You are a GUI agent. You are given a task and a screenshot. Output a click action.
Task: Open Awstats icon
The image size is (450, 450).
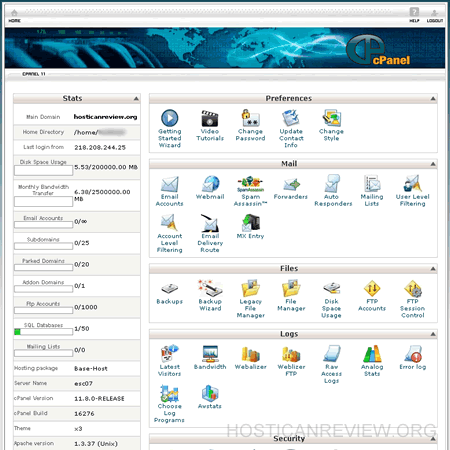[x=210, y=393]
